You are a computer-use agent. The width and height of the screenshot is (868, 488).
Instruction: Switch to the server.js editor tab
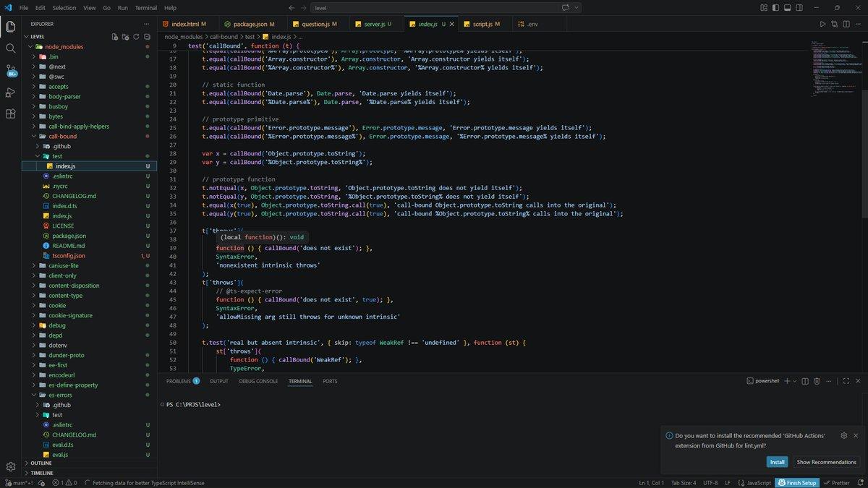point(376,24)
